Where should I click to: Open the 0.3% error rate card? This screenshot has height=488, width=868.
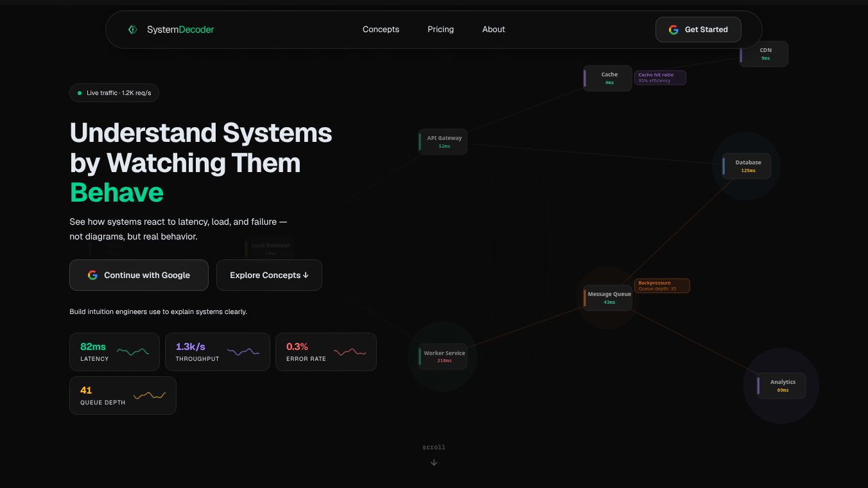326,352
